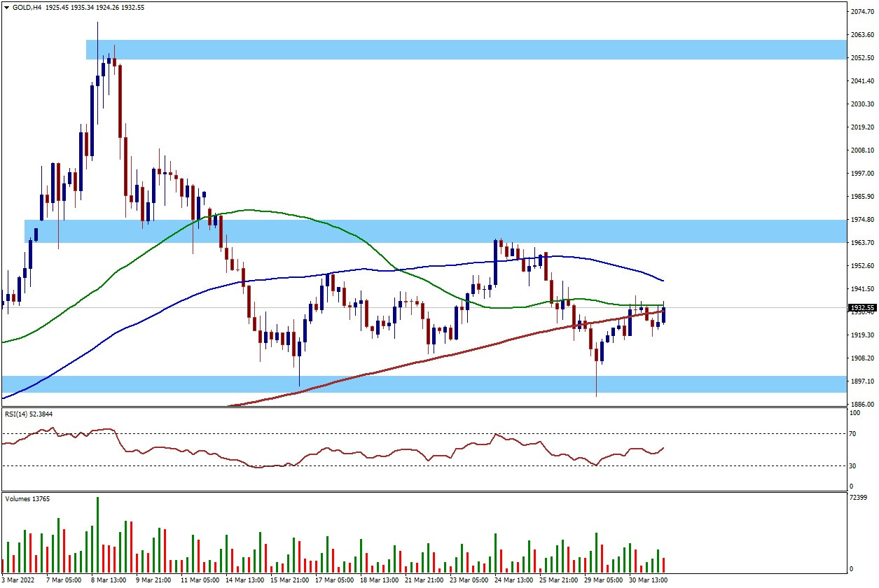The height and width of the screenshot is (588, 879).
Task: Click the '30 Mar 13:00' time axis label
Action: coord(647,580)
